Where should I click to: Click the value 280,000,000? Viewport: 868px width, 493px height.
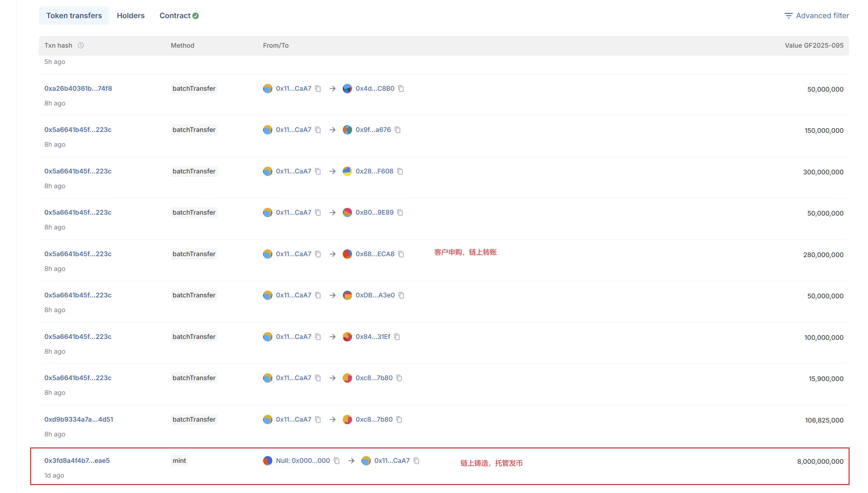823,255
